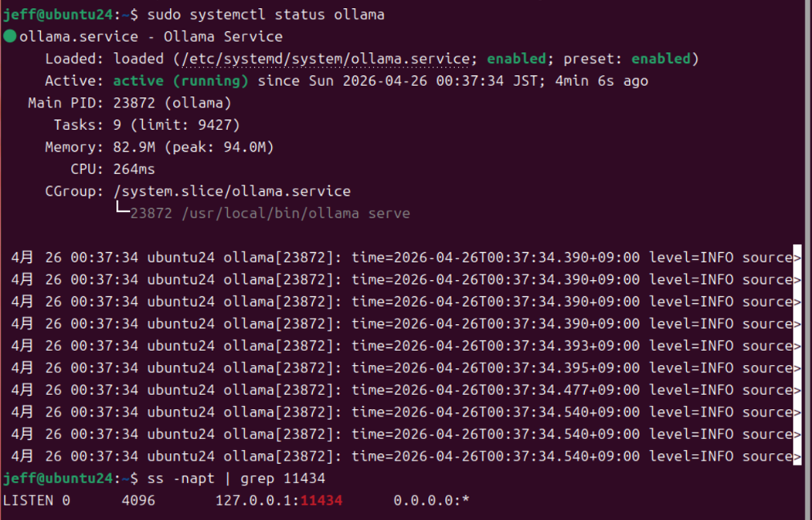Click the /system.slice/ollama.service CGroup path

pyautogui.click(x=232, y=191)
